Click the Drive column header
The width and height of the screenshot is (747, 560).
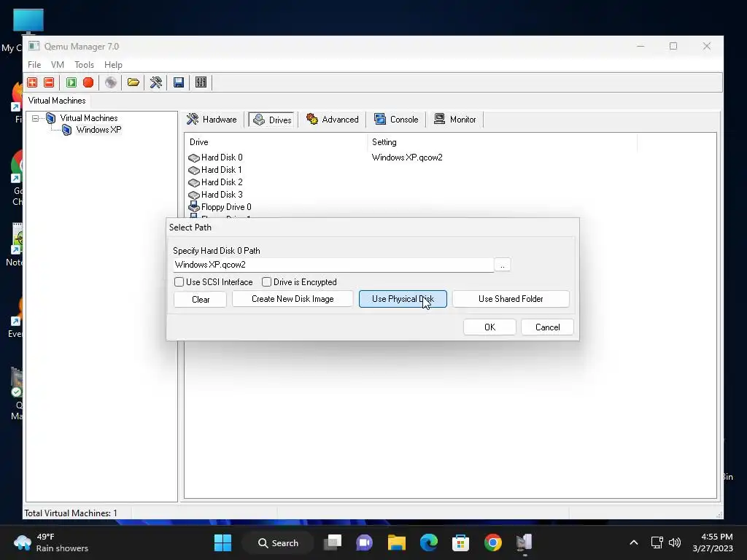coord(275,142)
